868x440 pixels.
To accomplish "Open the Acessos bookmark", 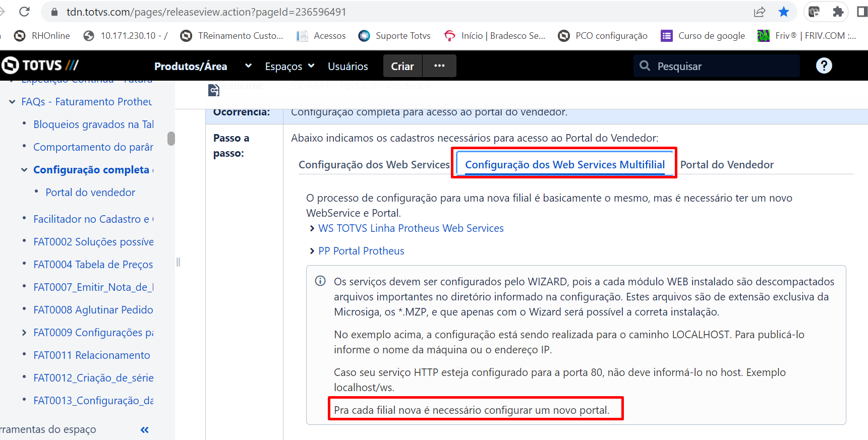I will [321, 36].
